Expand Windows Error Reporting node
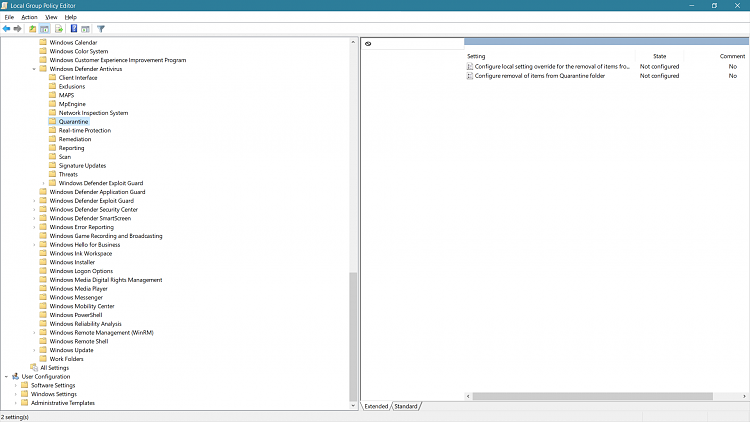Screen dimensions: 750x422 [34, 227]
